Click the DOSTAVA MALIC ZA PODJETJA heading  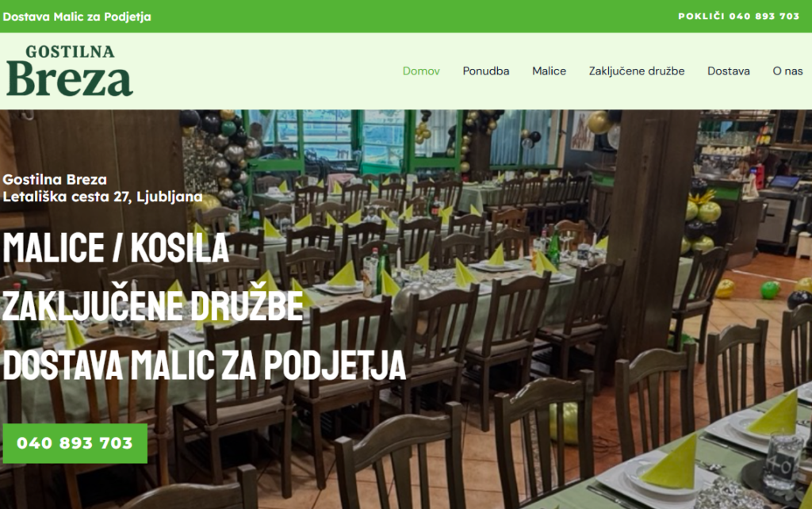coord(204,365)
